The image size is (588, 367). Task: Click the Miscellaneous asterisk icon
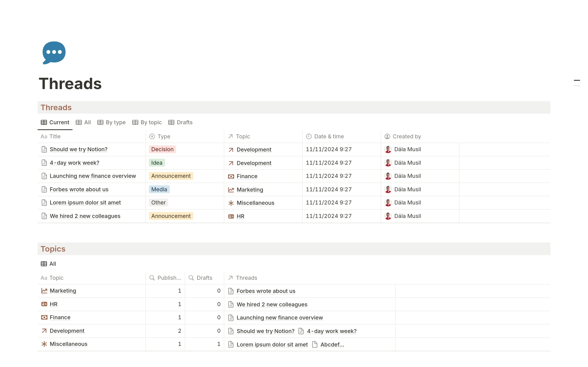tap(44, 344)
